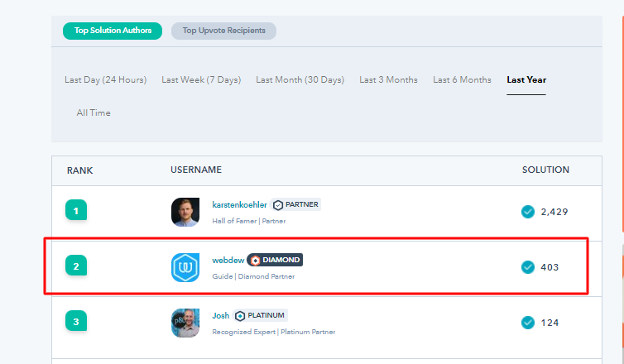624x364 pixels.
Task: Switch to Top Upvote Recipients tab
Action: (x=223, y=31)
